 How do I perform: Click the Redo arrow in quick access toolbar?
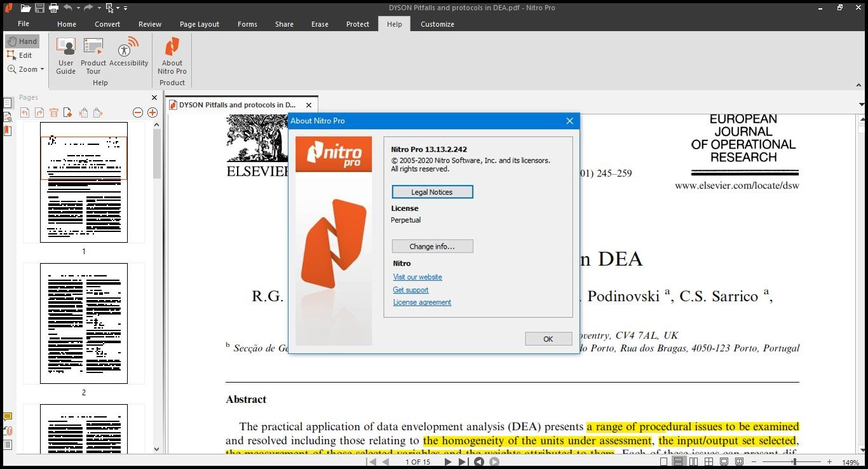coord(88,8)
